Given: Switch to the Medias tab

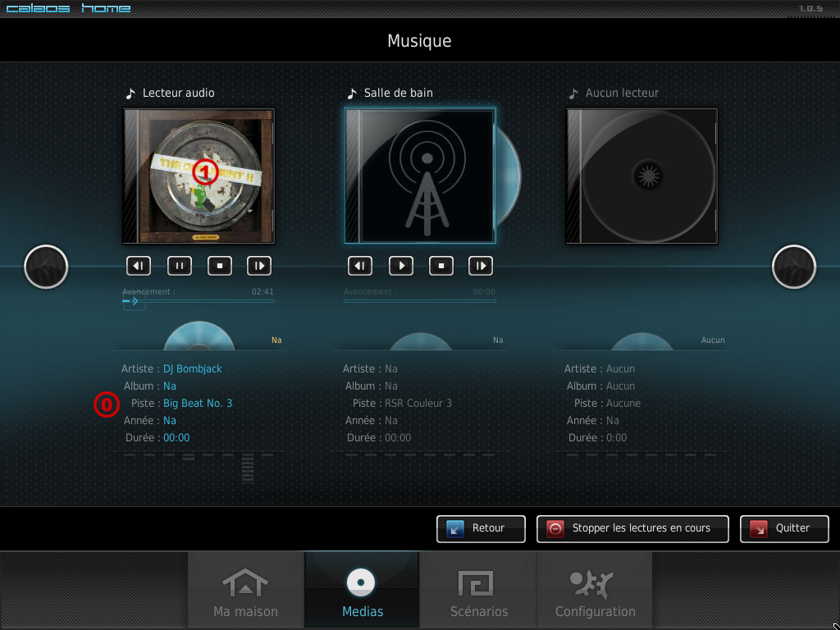Looking at the screenshot, I should (x=362, y=591).
